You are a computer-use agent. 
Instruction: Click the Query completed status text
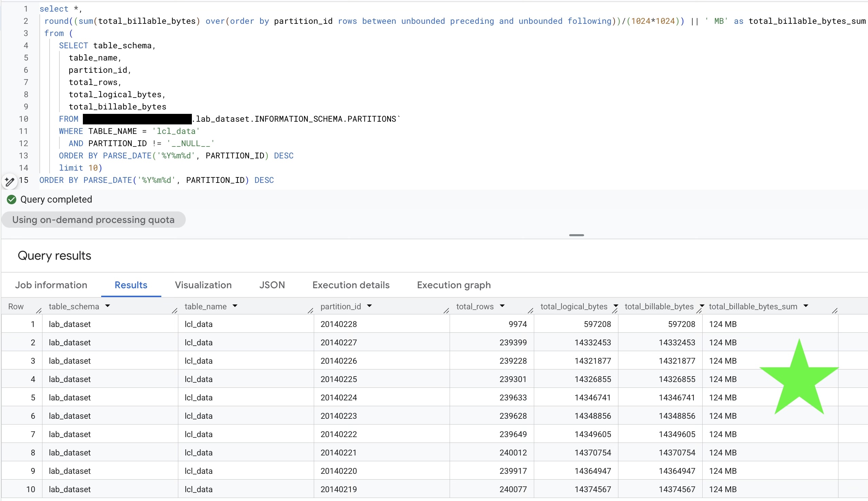[56, 200]
